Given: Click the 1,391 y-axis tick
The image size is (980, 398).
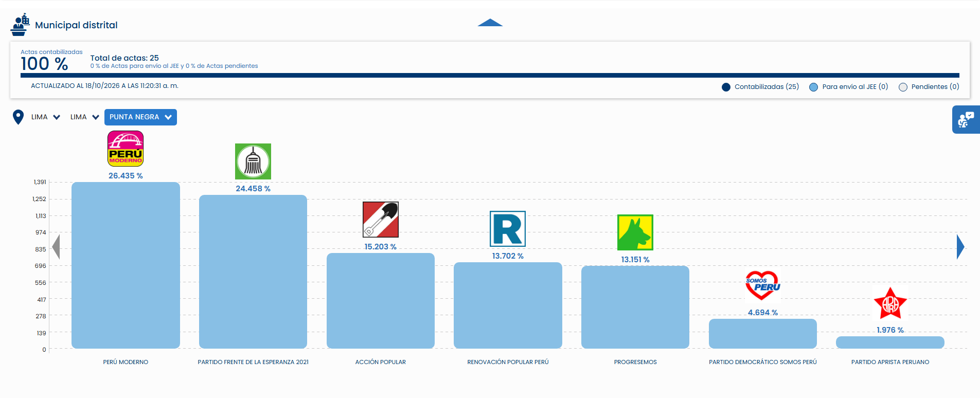Looking at the screenshot, I should tap(40, 182).
